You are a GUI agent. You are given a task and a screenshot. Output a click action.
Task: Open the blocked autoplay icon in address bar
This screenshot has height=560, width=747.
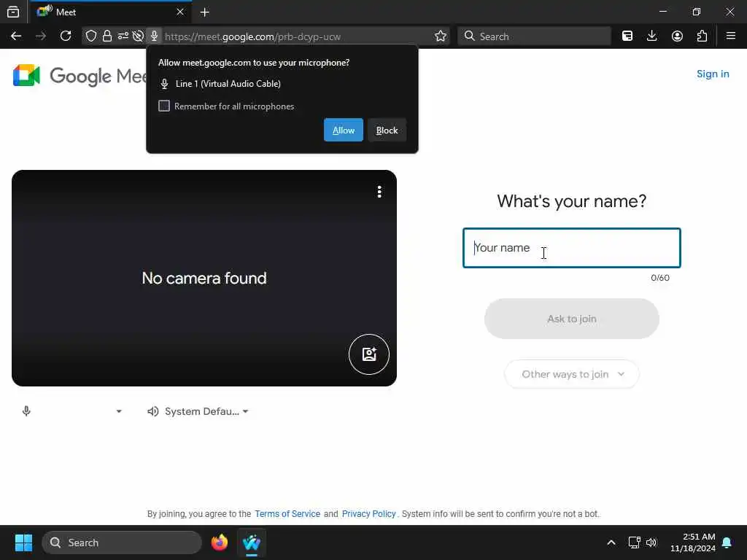138,36
